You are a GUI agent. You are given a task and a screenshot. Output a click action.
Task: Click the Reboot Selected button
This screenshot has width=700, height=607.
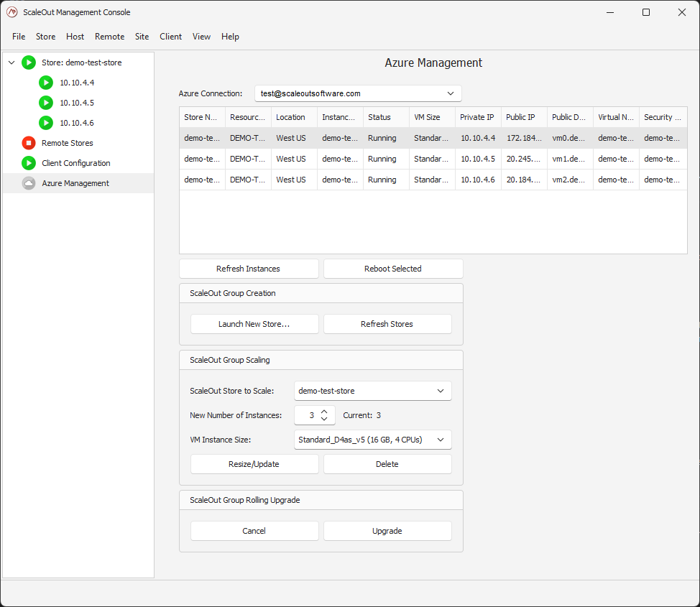393,269
